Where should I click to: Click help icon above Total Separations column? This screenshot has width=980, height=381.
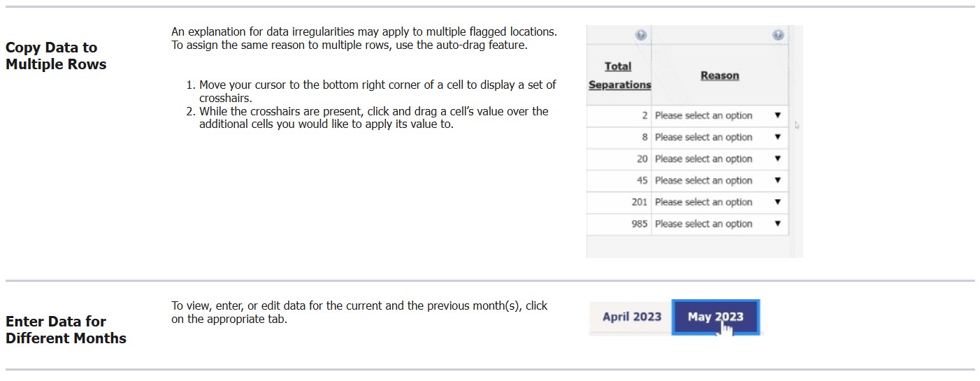[640, 35]
